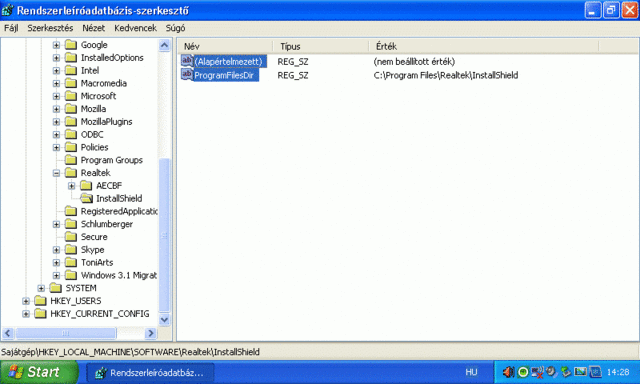640x384 pixels.
Task: Click registry editor icon in title bar
Action: [7, 10]
